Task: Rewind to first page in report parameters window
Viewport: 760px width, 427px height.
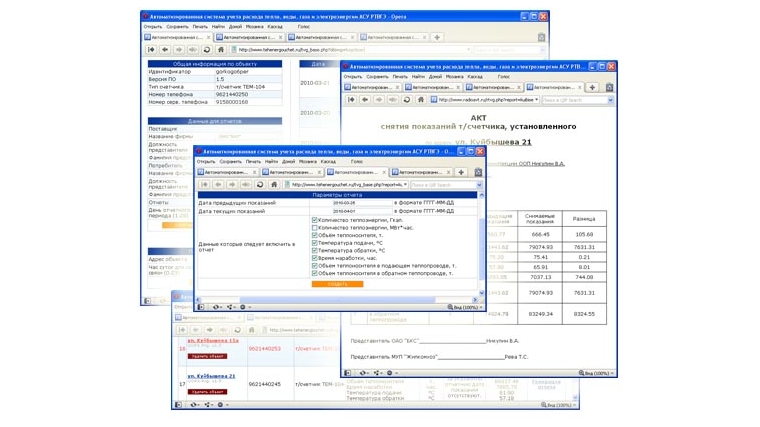Action: 204,185
